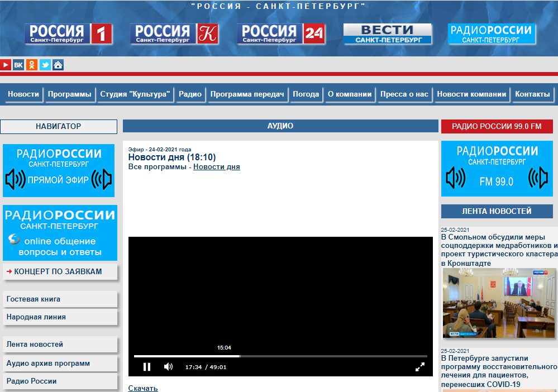The height and width of the screenshot is (392, 558).
Task: Click the Новости дня program link
Action: coord(216,167)
